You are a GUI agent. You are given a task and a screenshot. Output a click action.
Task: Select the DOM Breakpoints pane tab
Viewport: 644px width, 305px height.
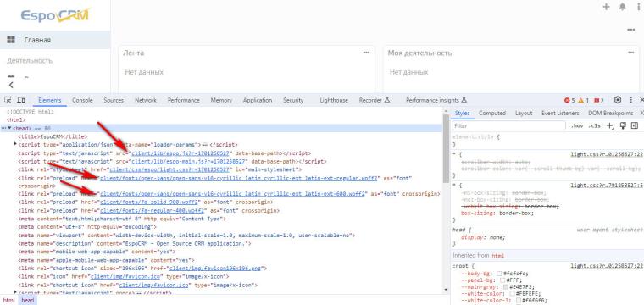[611, 113]
